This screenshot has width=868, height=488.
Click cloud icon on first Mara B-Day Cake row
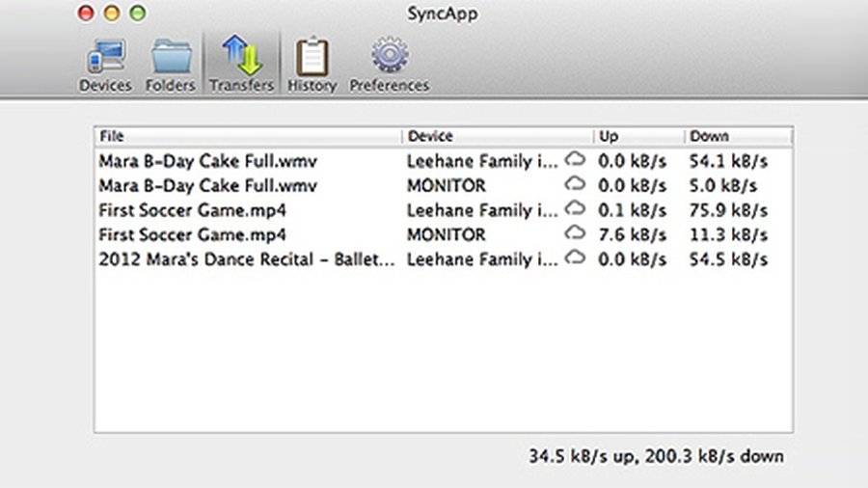(576, 159)
